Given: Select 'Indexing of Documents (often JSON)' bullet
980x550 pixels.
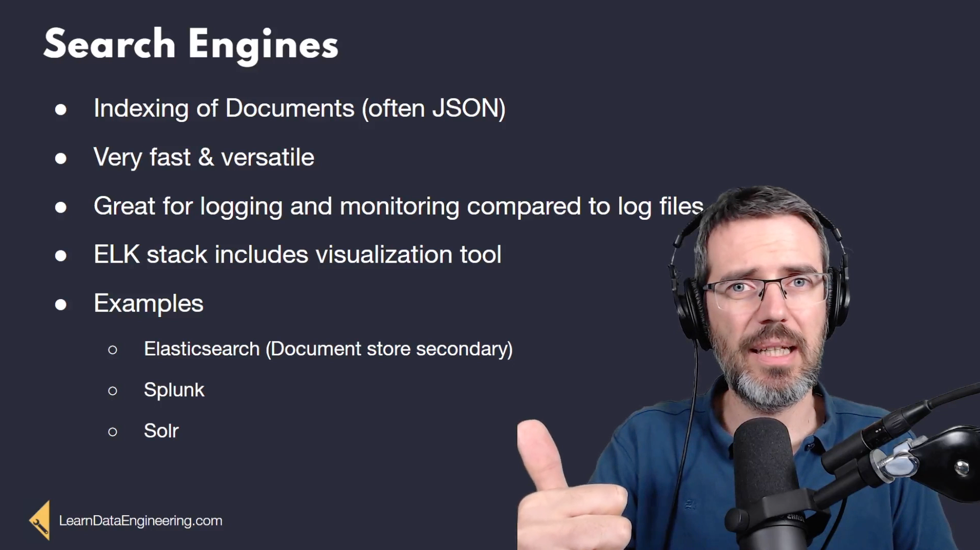Looking at the screenshot, I should [299, 109].
